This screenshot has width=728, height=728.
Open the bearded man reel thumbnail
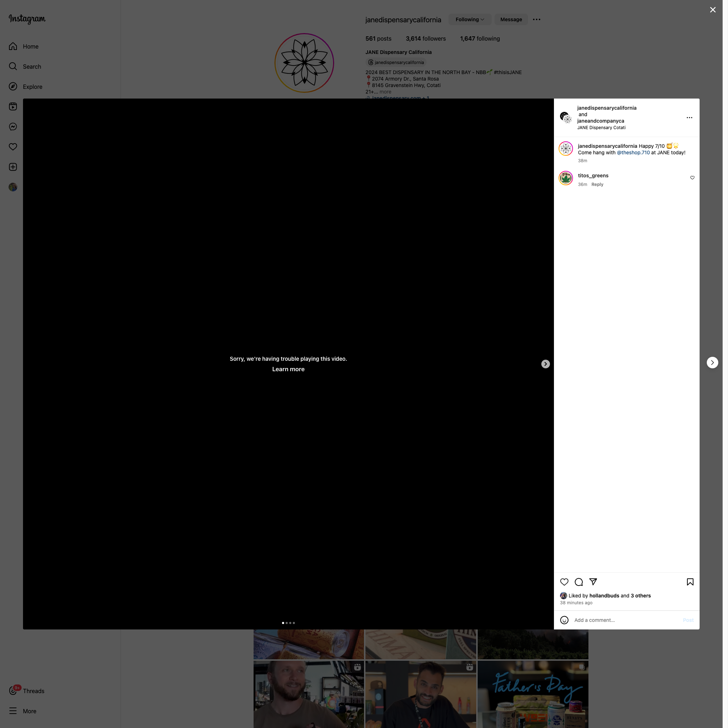coord(309,694)
